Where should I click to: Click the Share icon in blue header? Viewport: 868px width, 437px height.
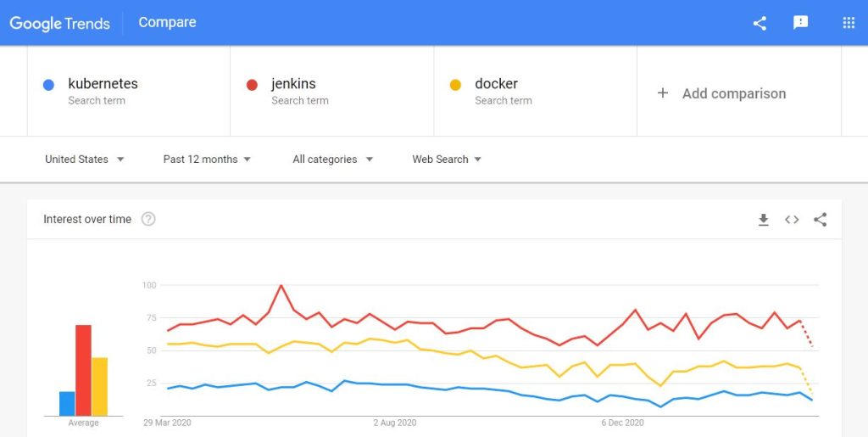pos(759,23)
